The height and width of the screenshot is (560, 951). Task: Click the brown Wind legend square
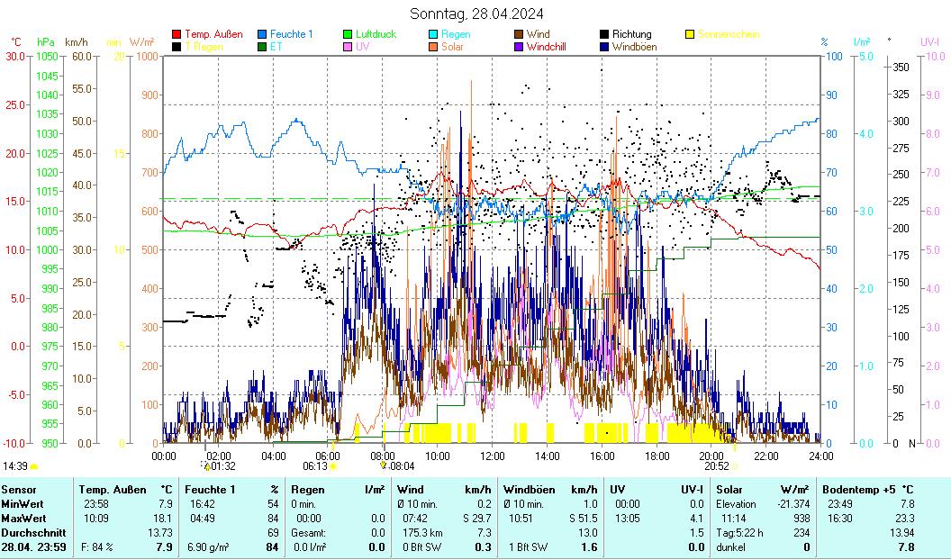coord(519,34)
